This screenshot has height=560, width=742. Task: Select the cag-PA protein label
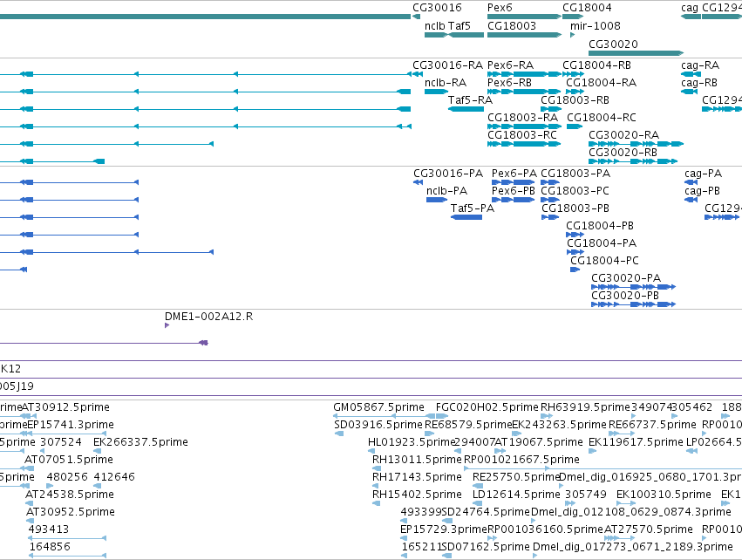tap(703, 174)
